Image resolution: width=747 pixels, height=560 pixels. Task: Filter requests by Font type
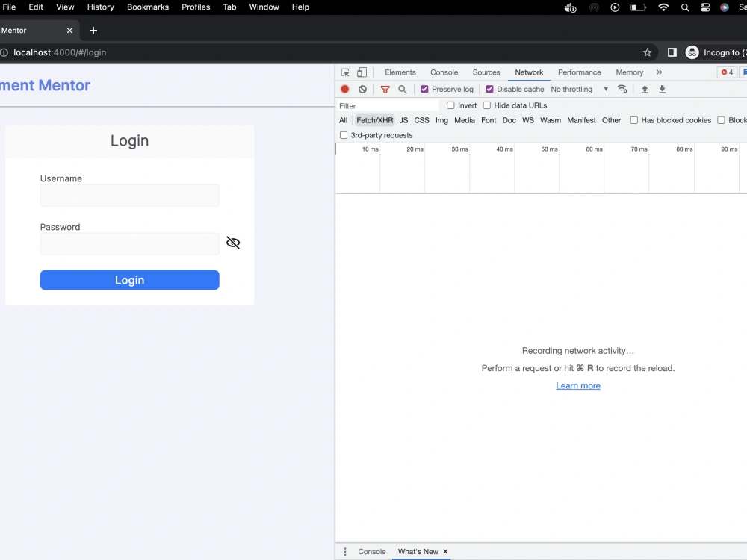click(489, 120)
